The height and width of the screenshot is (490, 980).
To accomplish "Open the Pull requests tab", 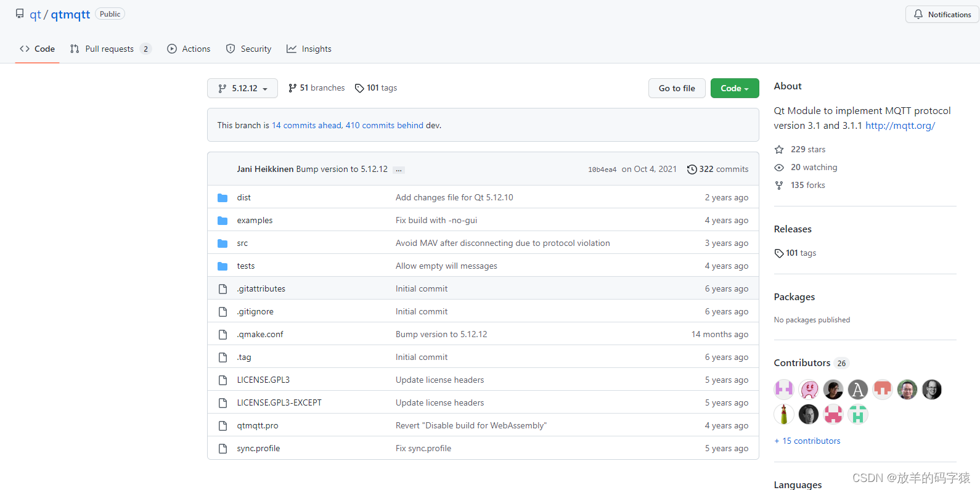I will tap(110, 49).
